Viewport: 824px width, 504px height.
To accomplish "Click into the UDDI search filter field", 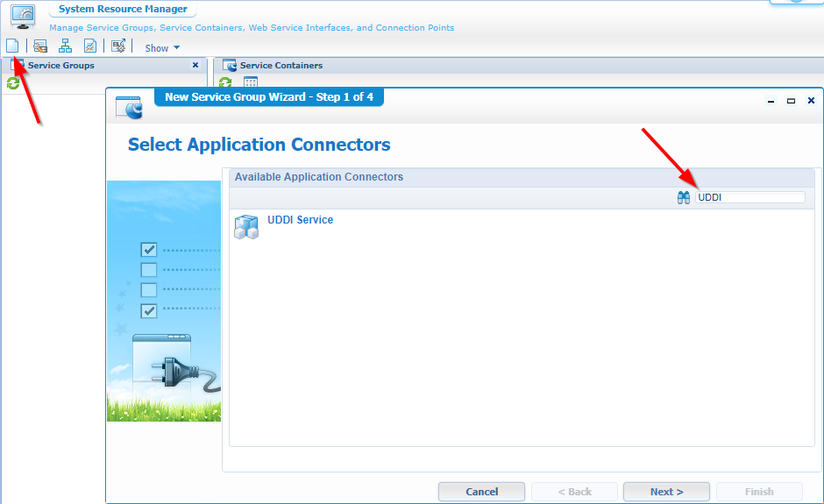I will click(749, 198).
